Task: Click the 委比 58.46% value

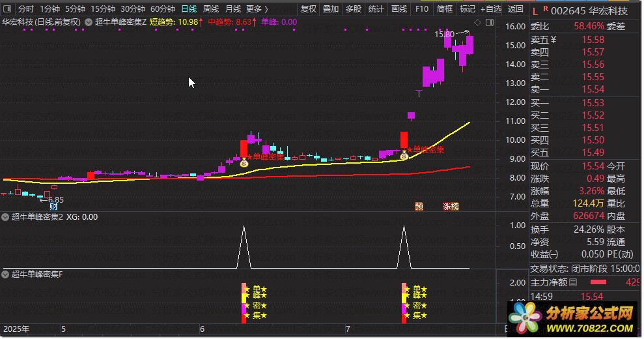Action: click(589, 26)
